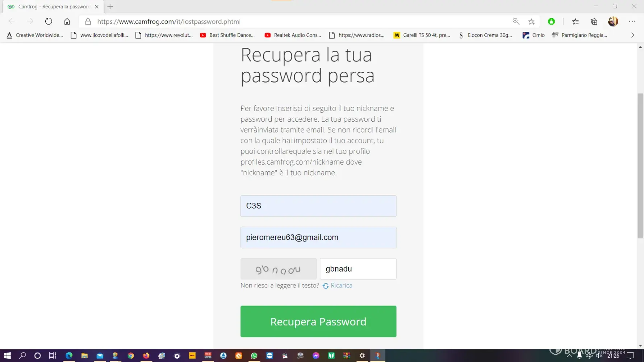Open TeamViewer from the taskbar

pos(270,356)
